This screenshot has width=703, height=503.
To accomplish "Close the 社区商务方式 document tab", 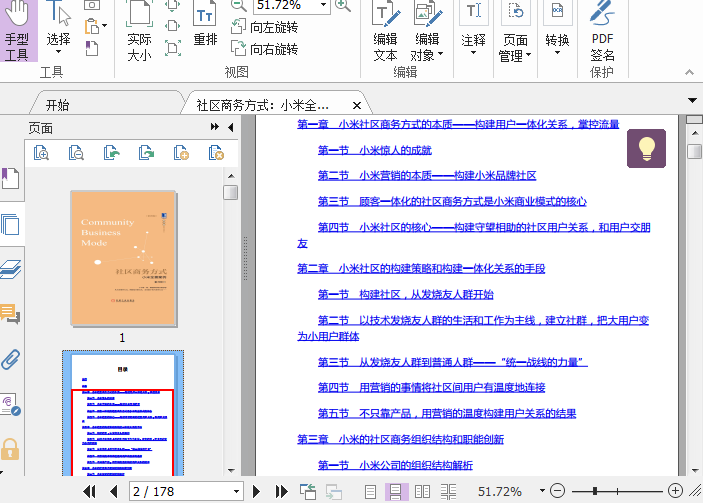I will click(355, 105).
